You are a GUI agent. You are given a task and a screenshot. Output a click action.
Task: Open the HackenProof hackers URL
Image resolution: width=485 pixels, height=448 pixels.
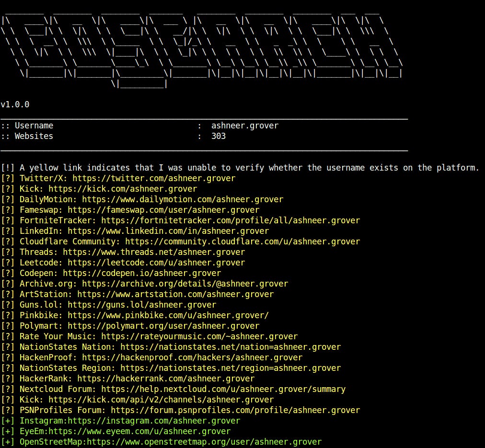(192, 357)
